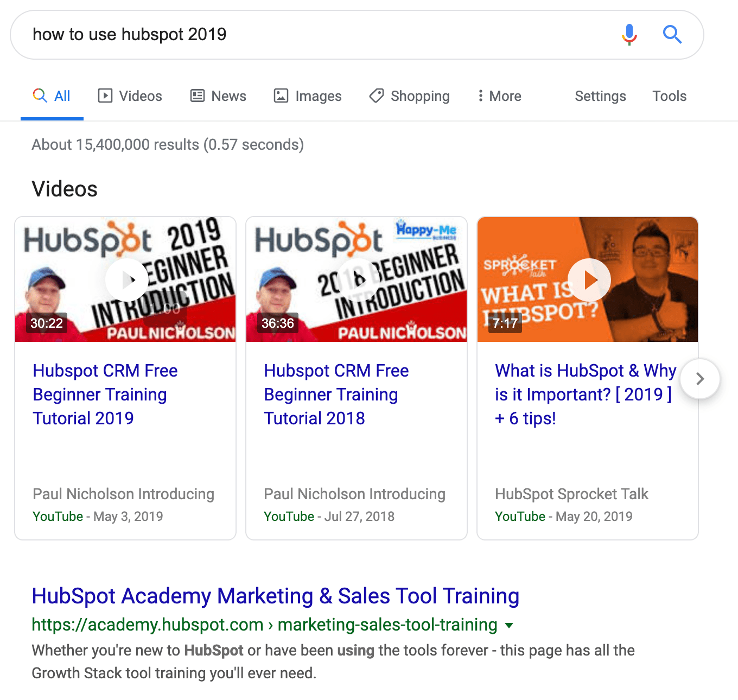Screen dimensions: 738x700
Task: Click the search box with hubspot query
Action: [315, 35]
